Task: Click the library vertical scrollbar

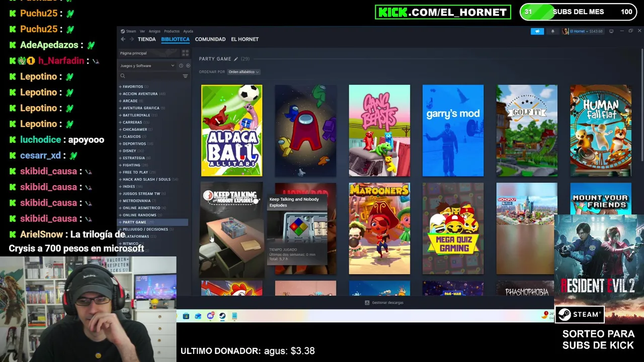Action: tap(642, 106)
